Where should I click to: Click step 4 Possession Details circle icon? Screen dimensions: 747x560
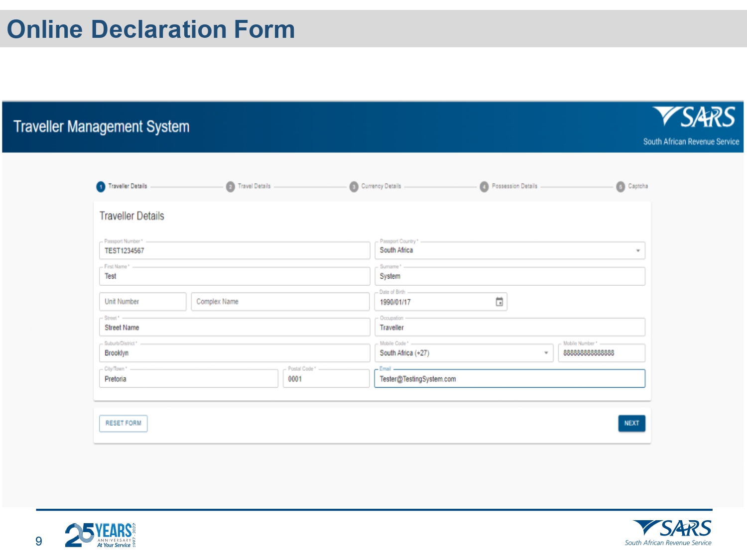pos(484,187)
